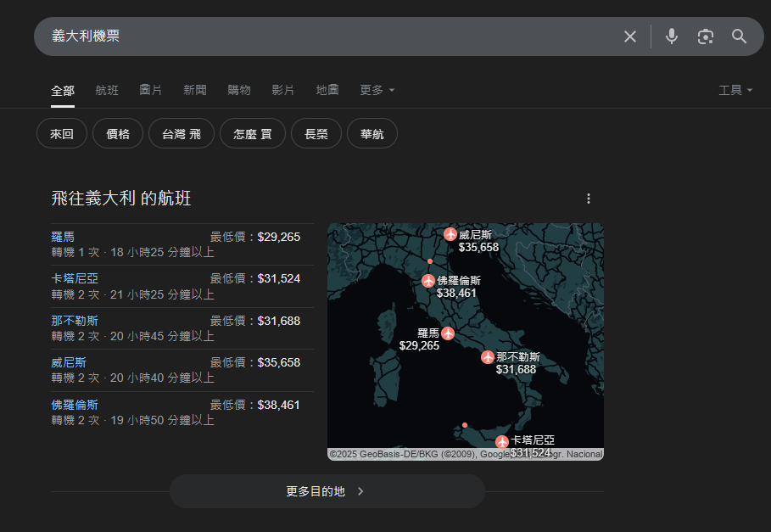
Task: Expand the 更多 dropdown menu
Action: click(377, 91)
